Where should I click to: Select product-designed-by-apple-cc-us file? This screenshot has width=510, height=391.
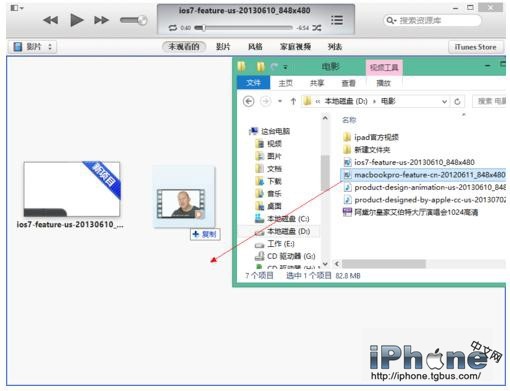click(424, 200)
